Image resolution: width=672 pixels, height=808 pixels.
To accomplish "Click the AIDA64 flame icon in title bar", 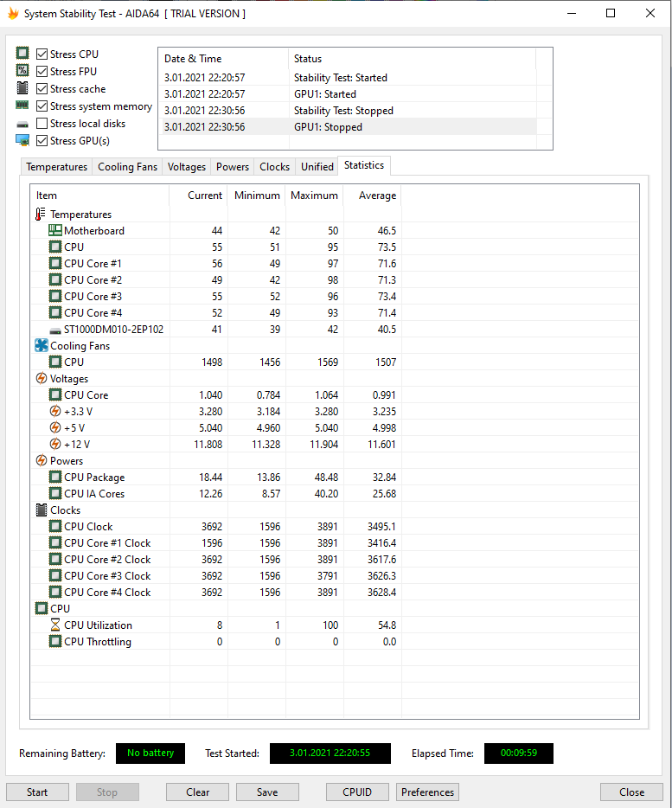I will pos(13,13).
